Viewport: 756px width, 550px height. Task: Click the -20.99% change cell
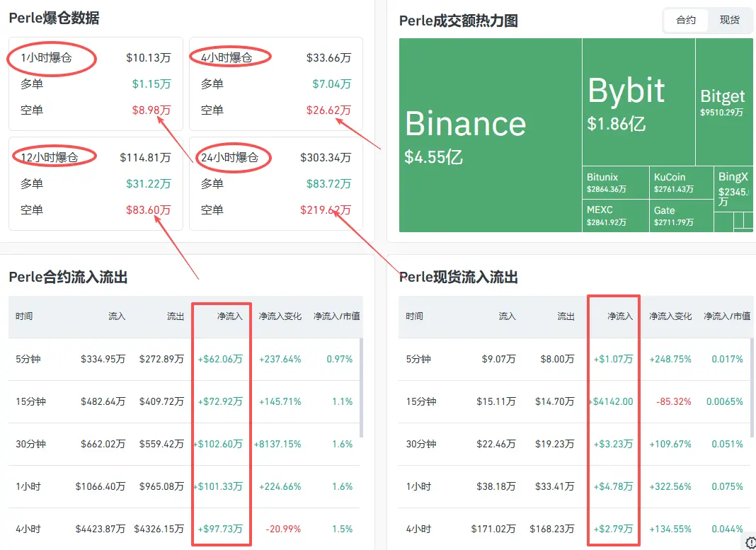click(283, 529)
